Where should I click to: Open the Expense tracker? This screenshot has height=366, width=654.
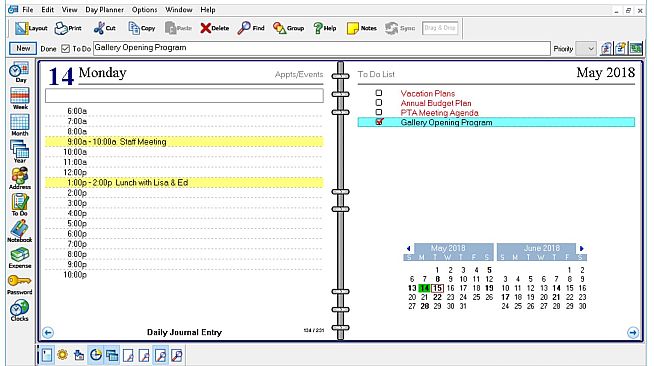click(x=20, y=258)
